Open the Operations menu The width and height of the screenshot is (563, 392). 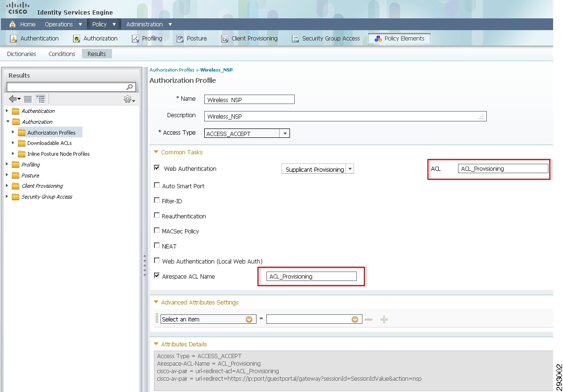[x=63, y=24]
